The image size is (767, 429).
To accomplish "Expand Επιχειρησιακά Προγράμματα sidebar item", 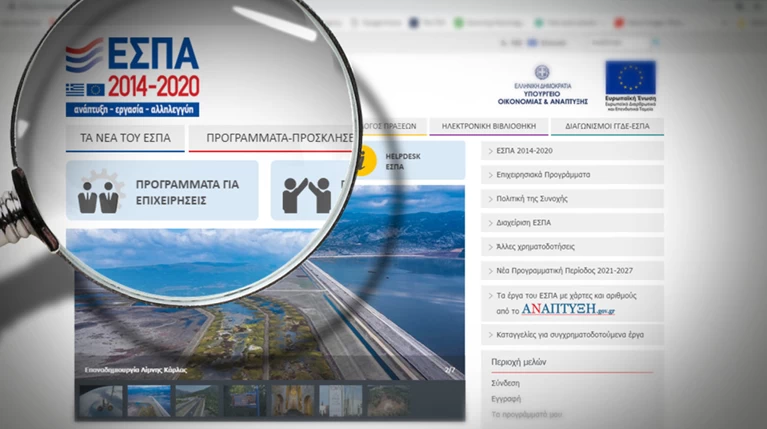I will 572,175.
